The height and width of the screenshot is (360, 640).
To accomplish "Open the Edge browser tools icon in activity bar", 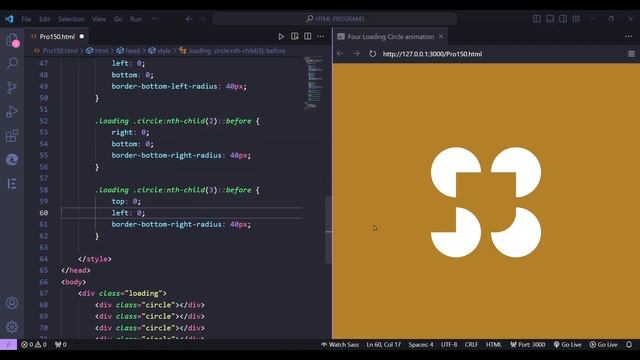I will pyautogui.click(x=12, y=160).
